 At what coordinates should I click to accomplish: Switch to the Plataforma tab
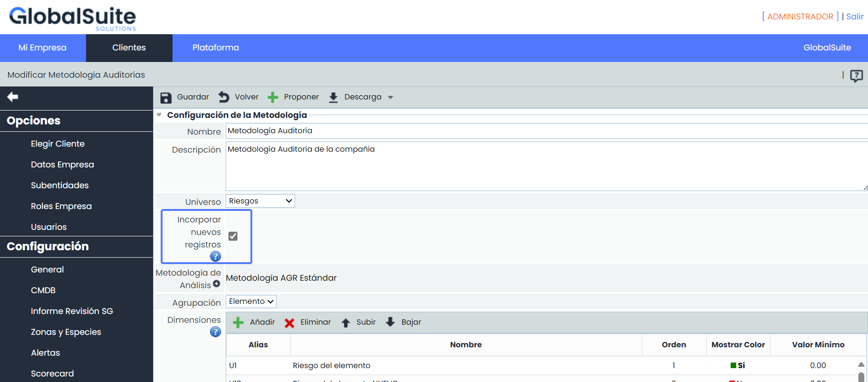click(x=215, y=48)
